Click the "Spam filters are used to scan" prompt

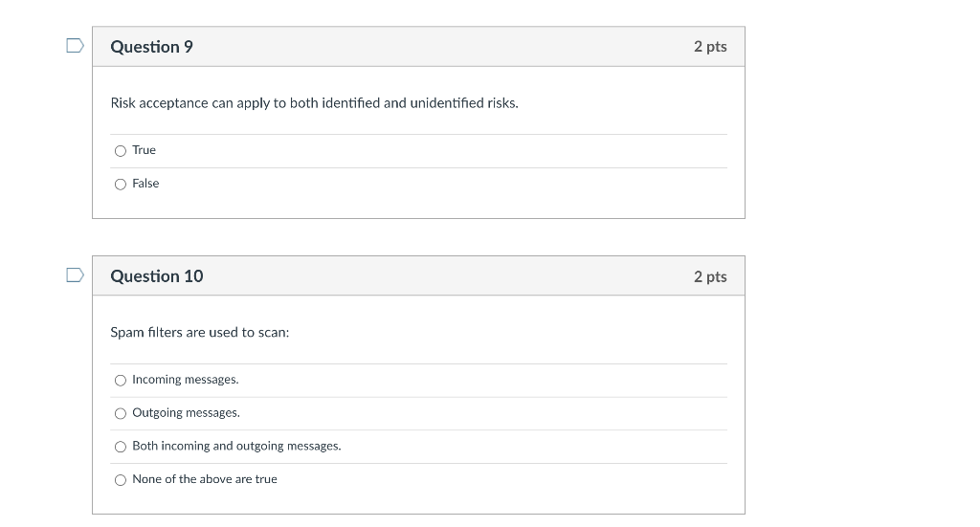click(200, 333)
